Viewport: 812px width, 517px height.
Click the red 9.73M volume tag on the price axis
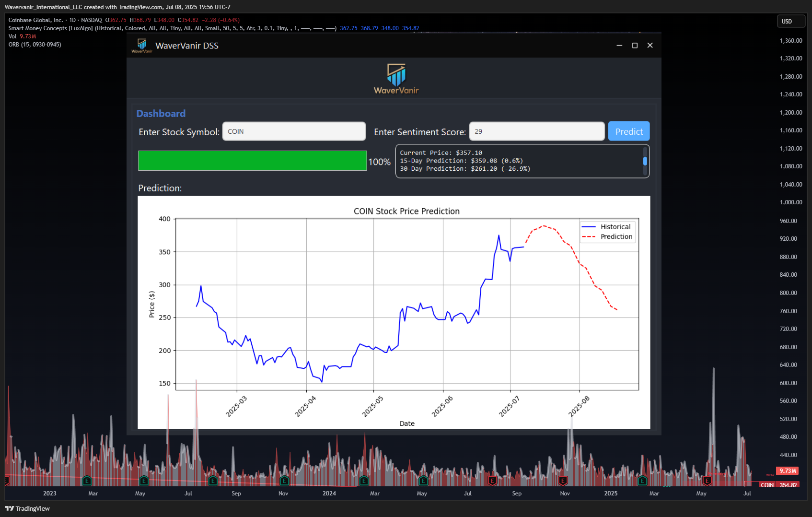(x=788, y=471)
